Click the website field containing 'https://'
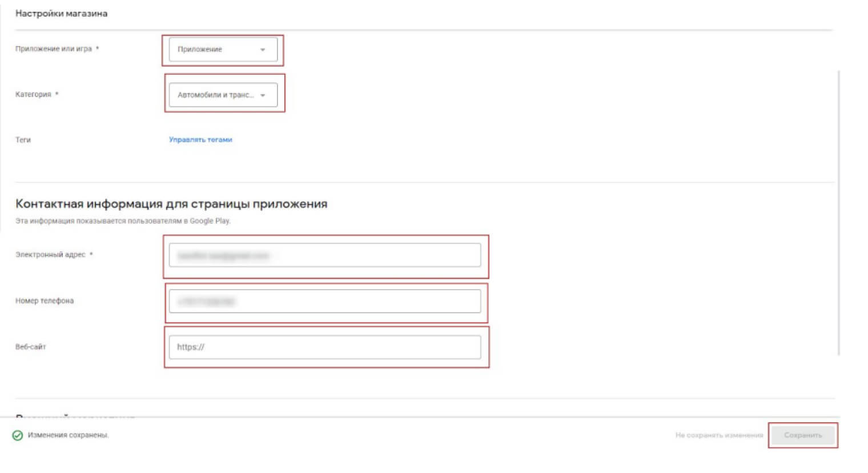The image size is (868, 473). [x=324, y=347]
